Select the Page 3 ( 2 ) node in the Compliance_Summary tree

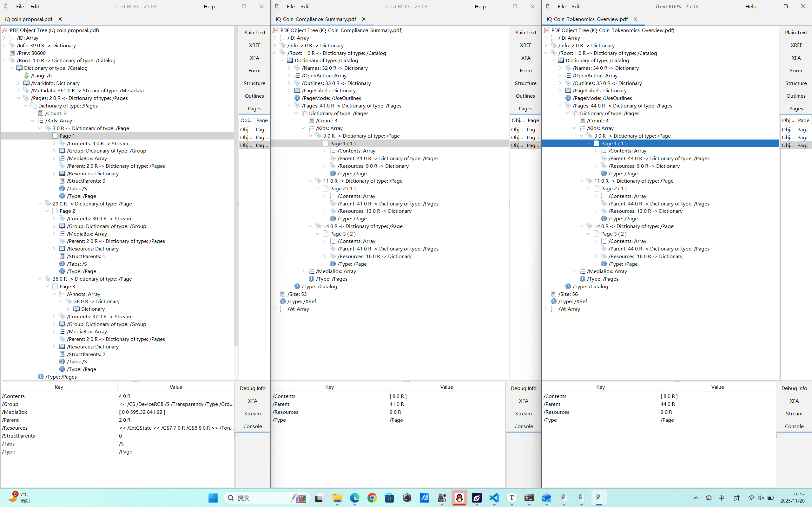[x=343, y=234]
